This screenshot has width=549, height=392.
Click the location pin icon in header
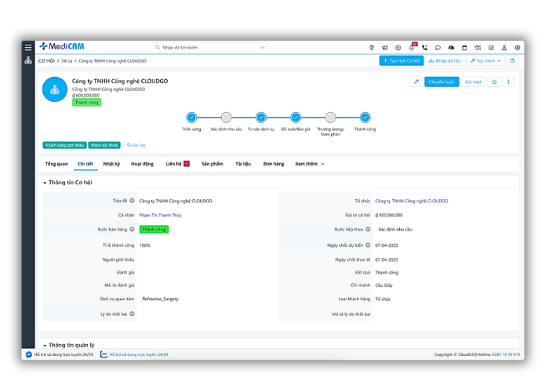point(372,48)
